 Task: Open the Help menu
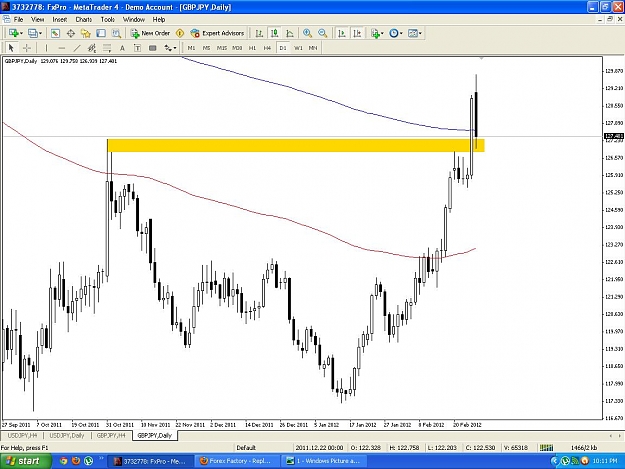tap(159, 20)
